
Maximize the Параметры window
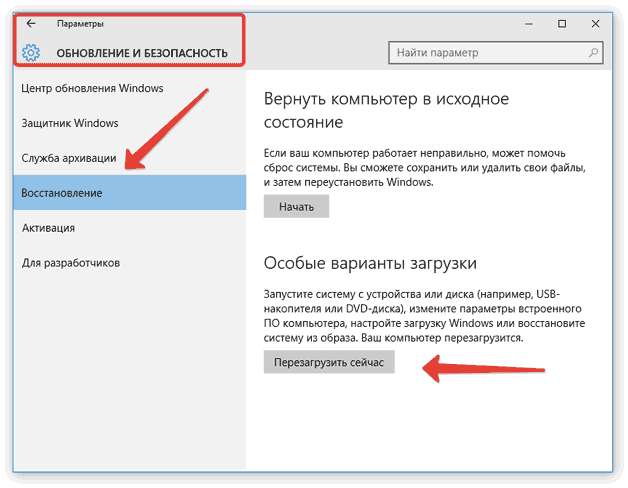tap(562, 23)
